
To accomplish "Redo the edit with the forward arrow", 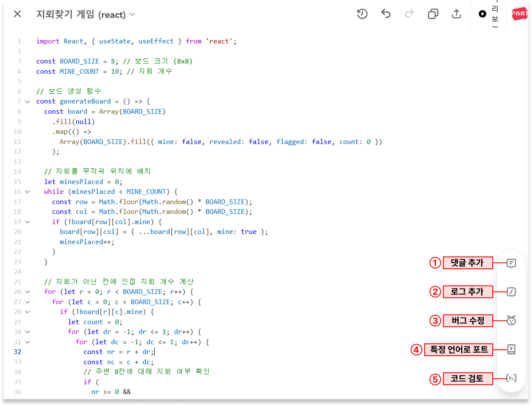I will click(409, 14).
